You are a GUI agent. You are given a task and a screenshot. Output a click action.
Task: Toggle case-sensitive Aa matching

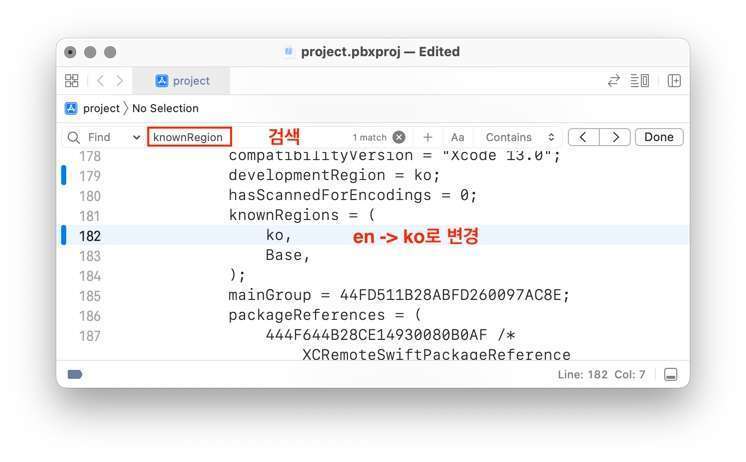(457, 137)
